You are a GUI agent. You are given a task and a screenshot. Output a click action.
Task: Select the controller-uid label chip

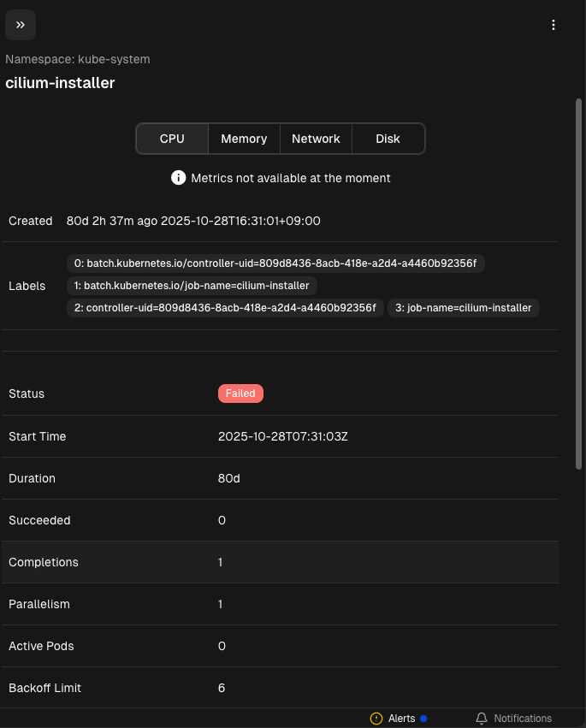pos(225,308)
